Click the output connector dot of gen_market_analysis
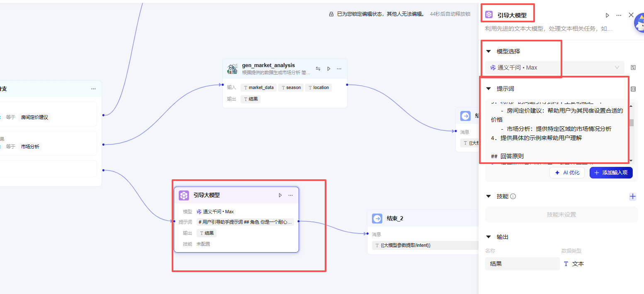This screenshot has width=644, height=294. coord(347,85)
